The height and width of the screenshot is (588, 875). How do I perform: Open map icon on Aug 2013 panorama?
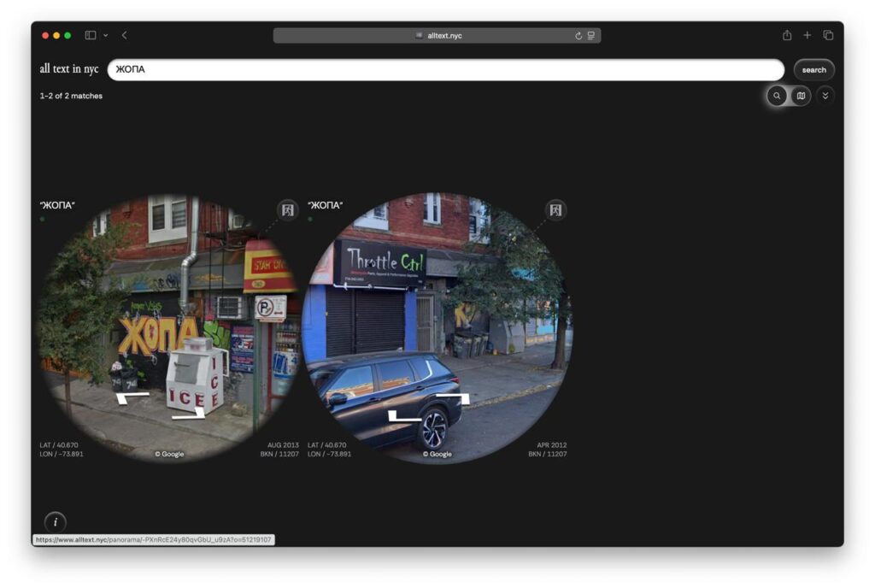[287, 209]
